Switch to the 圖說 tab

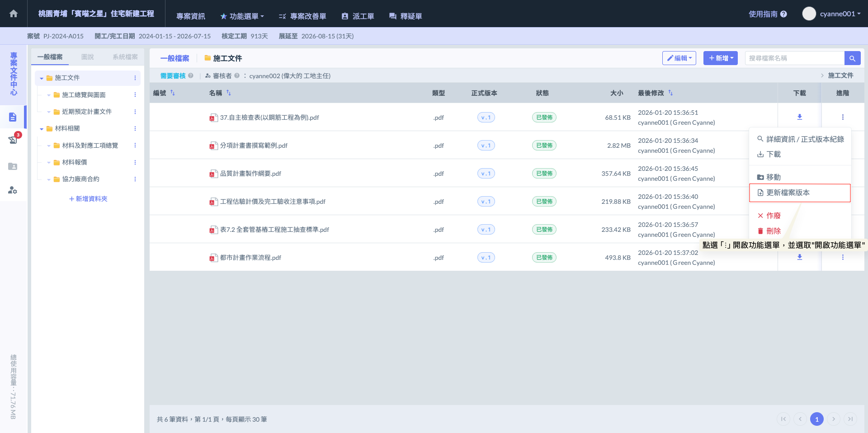pyautogui.click(x=87, y=57)
